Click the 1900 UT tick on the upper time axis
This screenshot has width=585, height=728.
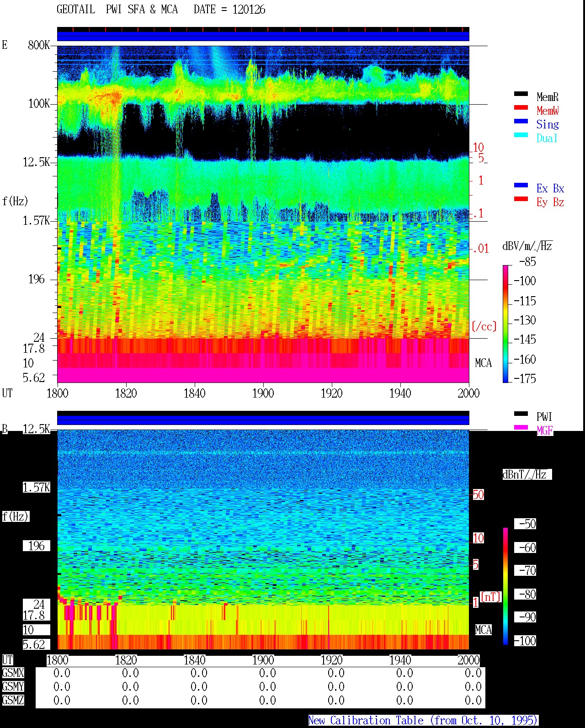pyautogui.click(x=263, y=393)
